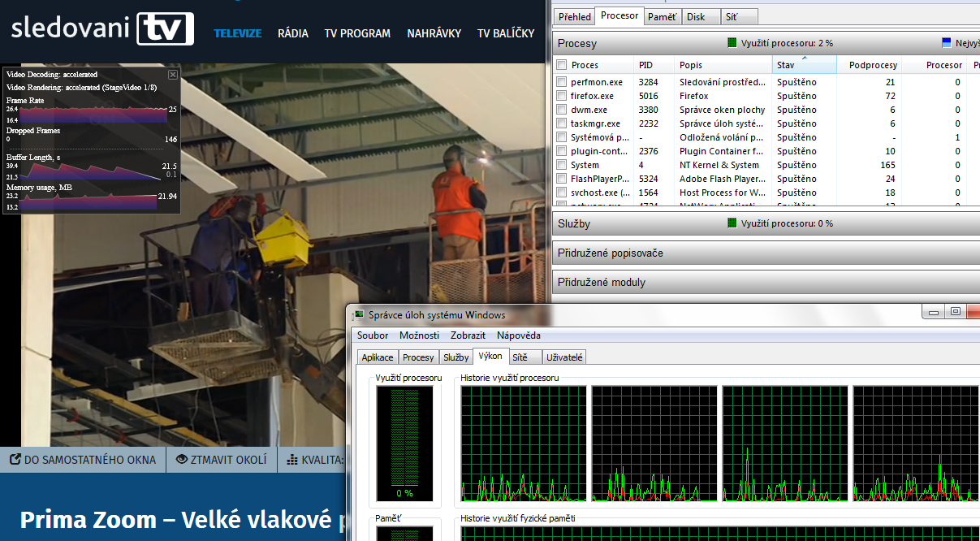Switch to Služby tab in Task Manager
The width and height of the screenshot is (980, 541).
point(456,357)
